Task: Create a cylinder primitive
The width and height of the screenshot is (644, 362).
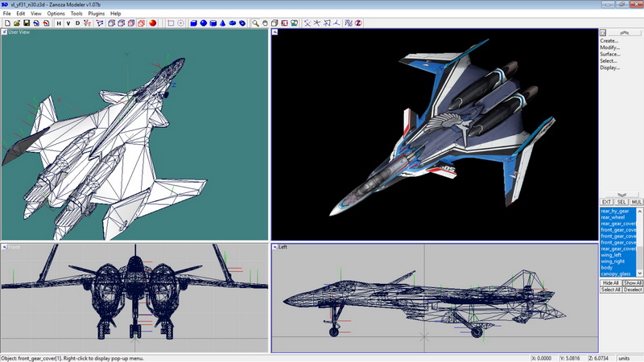Action: 213,23
